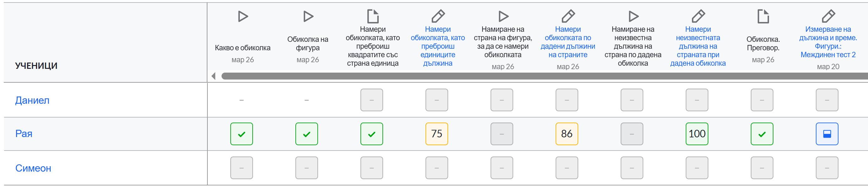Click the horizontal gray scrollbar
Viewport: 868px width, 187px height.
point(544,76)
